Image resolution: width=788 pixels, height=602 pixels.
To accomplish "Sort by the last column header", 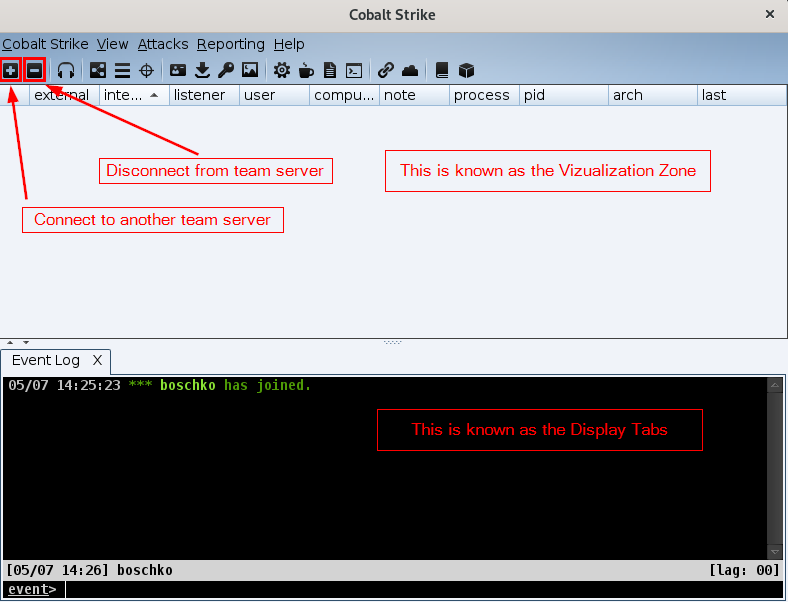I will [742, 95].
